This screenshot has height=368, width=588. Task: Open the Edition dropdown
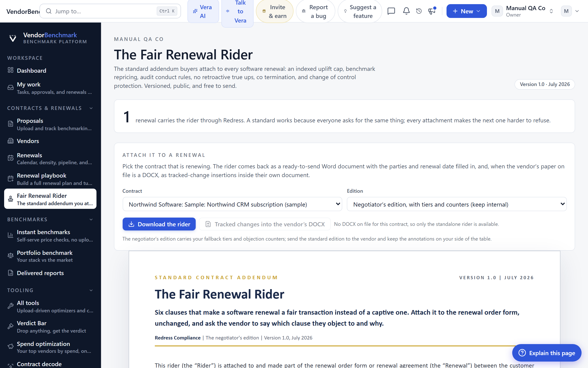[x=457, y=204]
